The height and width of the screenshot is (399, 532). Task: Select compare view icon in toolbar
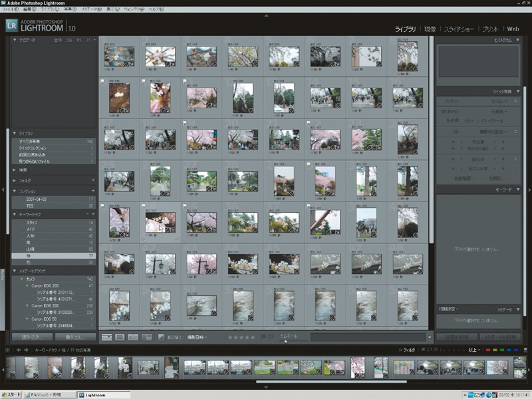pos(133,338)
